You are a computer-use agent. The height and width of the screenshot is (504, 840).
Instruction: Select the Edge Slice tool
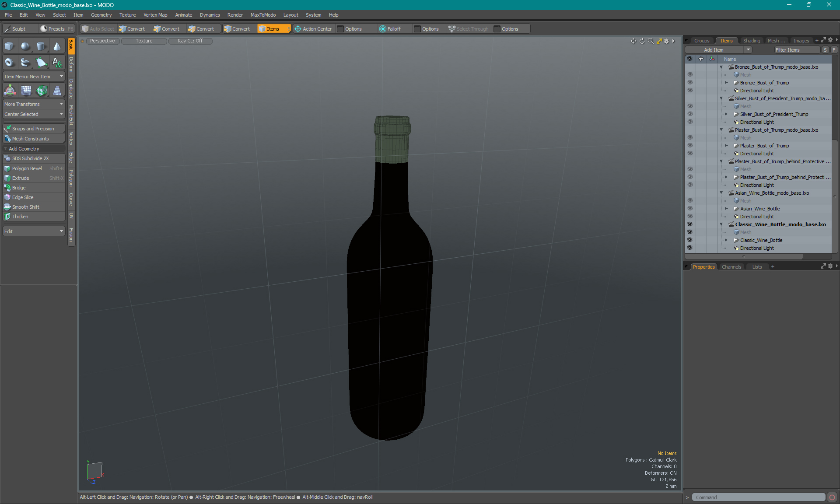23,197
